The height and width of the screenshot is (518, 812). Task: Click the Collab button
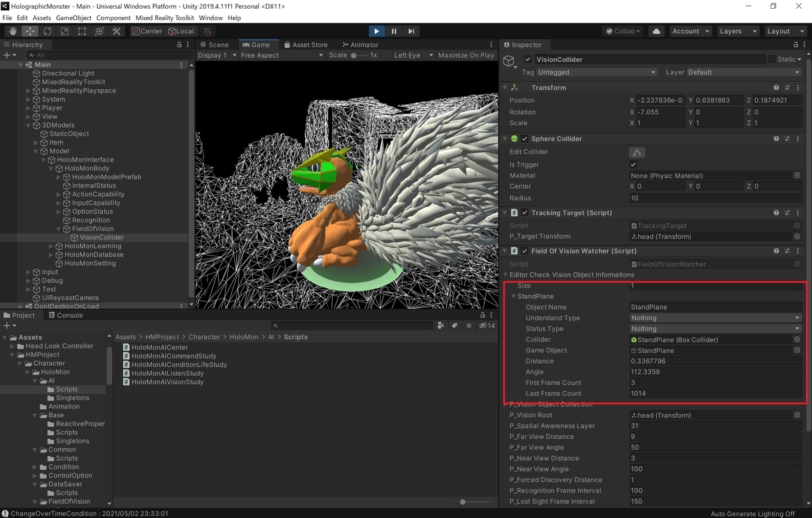pyautogui.click(x=624, y=31)
